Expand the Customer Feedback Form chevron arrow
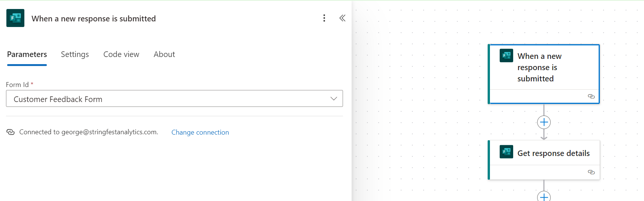This screenshot has height=201, width=644. [334, 99]
